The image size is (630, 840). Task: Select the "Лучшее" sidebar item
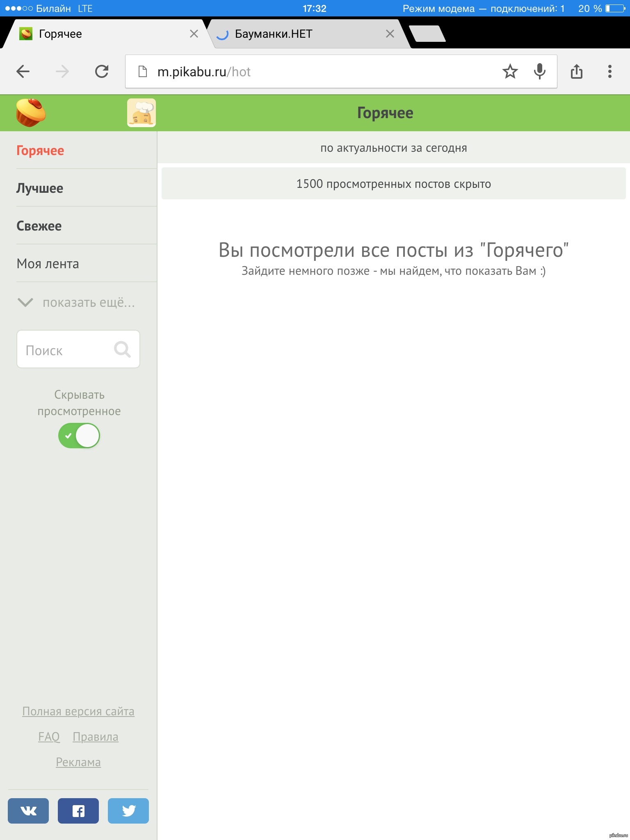40,188
